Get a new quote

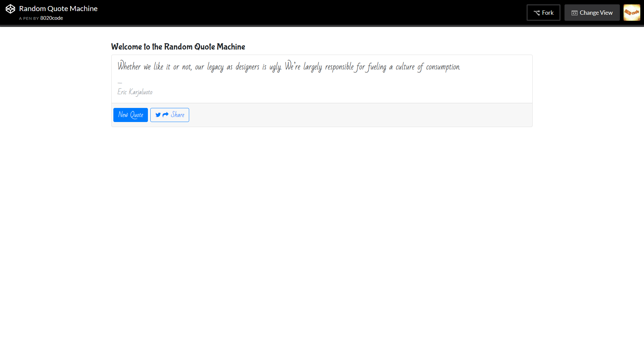pos(130,115)
